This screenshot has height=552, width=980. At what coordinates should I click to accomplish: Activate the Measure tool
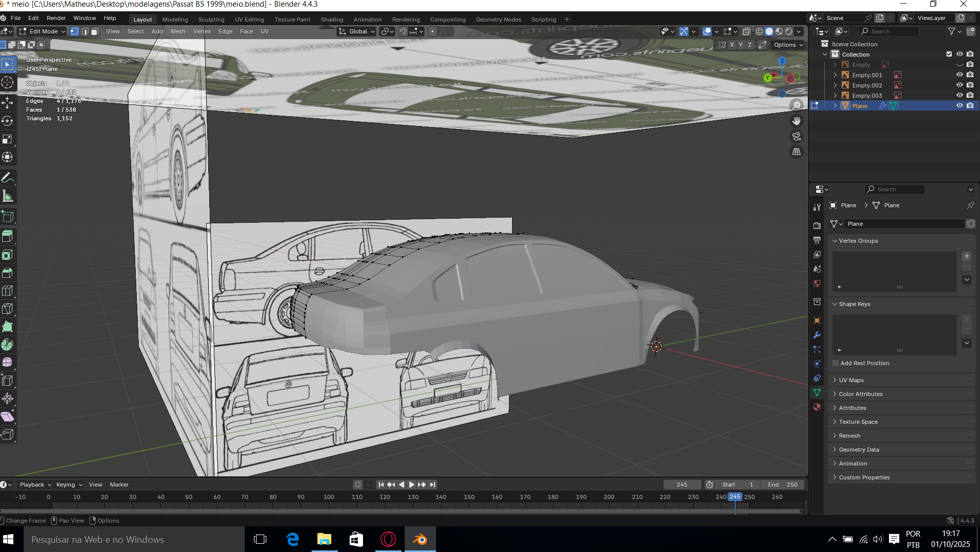[x=8, y=196]
